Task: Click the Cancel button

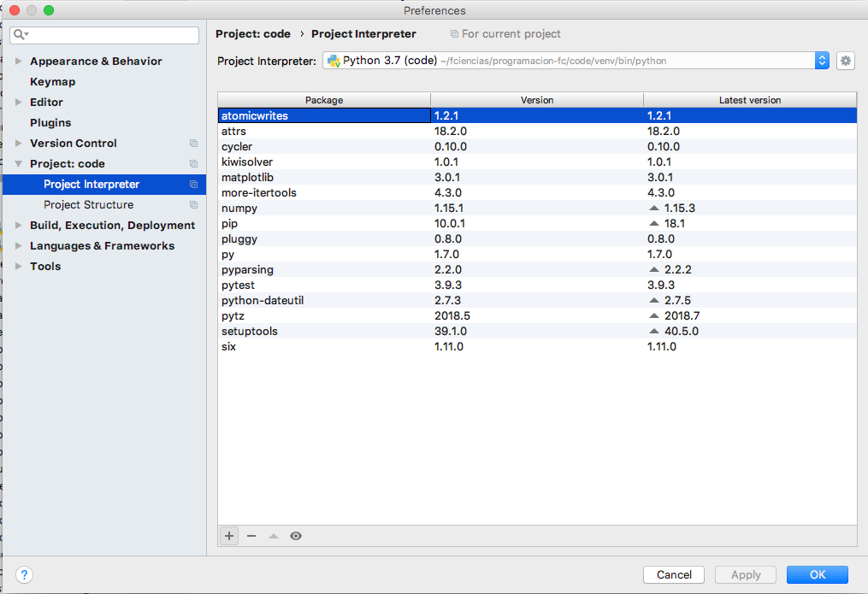Action: (674, 574)
